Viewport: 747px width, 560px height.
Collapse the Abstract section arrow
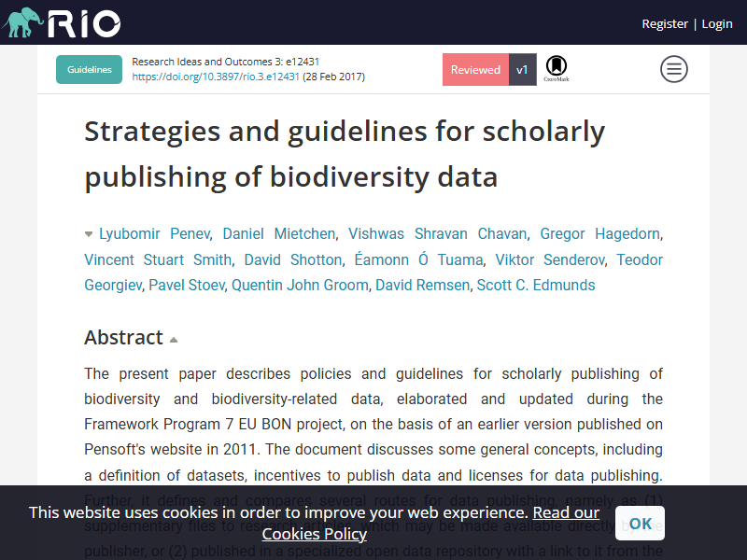click(174, 340)
